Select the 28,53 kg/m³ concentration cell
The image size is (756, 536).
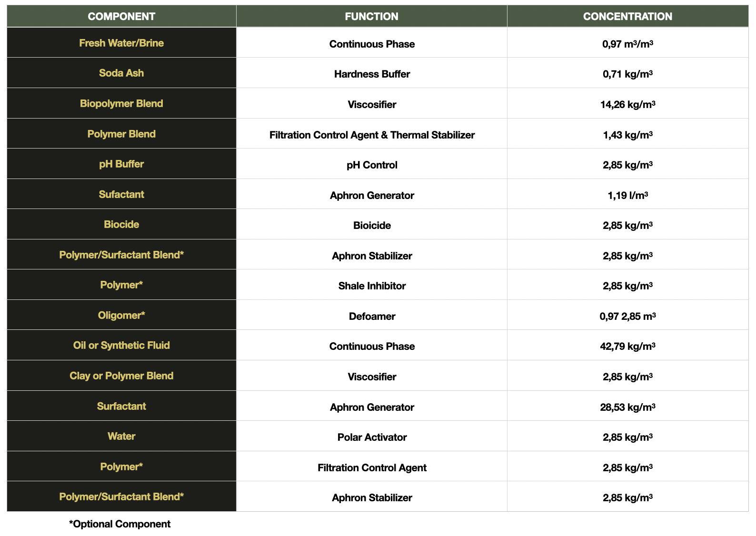click(x=627, y=407)
